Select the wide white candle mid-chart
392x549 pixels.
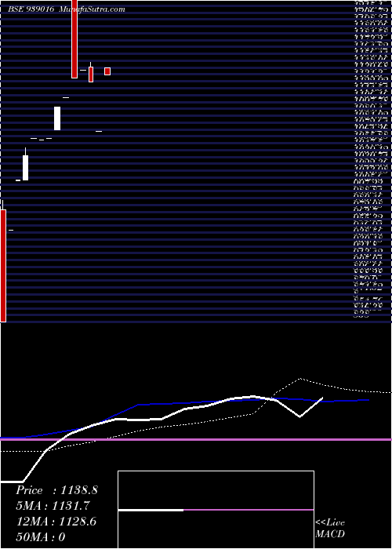[57, 118]
